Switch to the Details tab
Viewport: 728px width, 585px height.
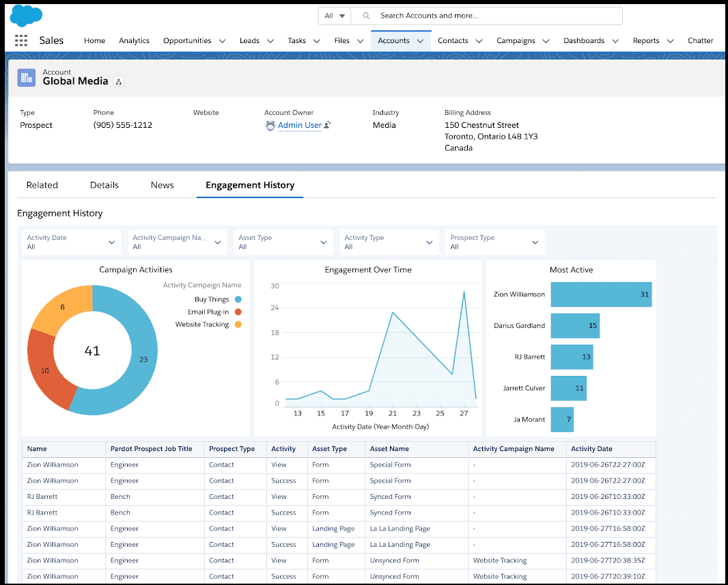[104, 185]
